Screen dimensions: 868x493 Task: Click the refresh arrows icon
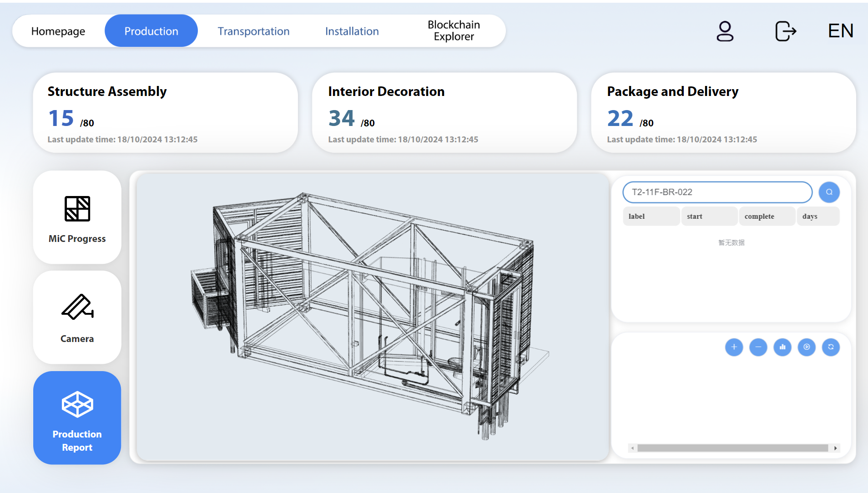(831, 347)
